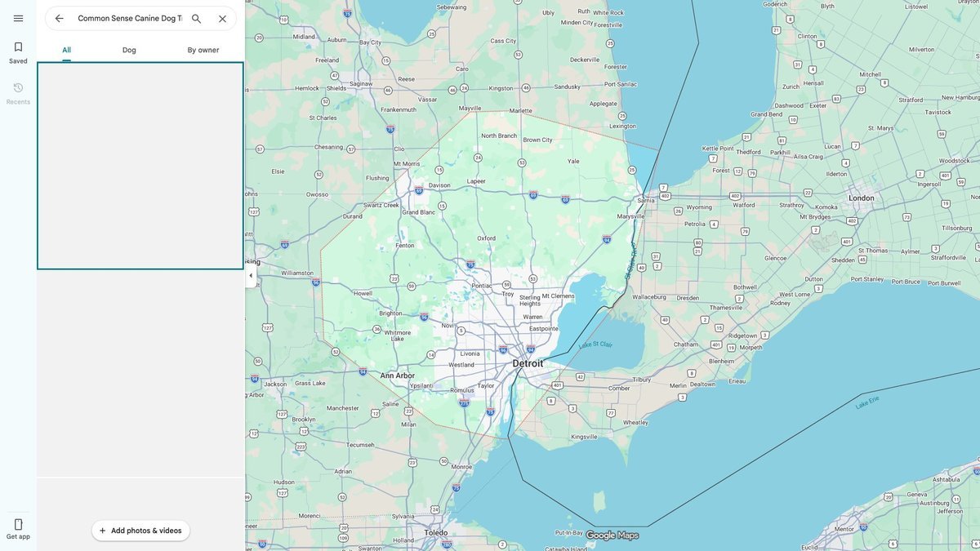Click the Sterling Heights map label

point(530,300)
